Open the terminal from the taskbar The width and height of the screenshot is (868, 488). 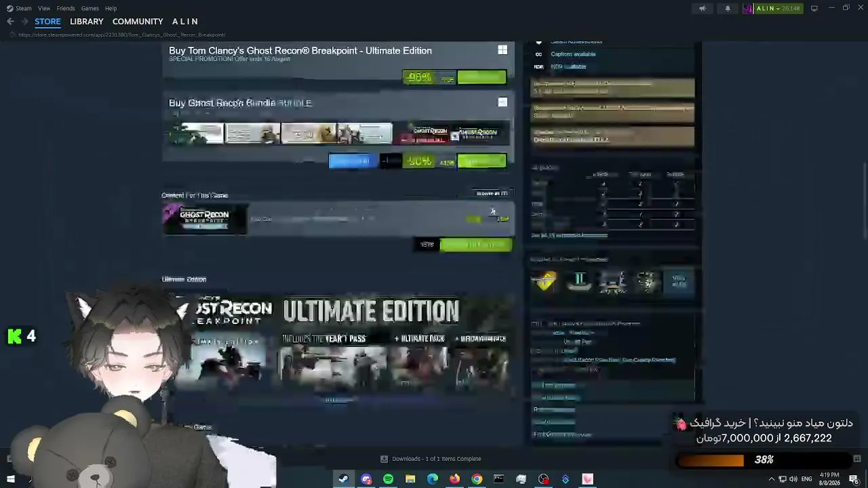499,479
